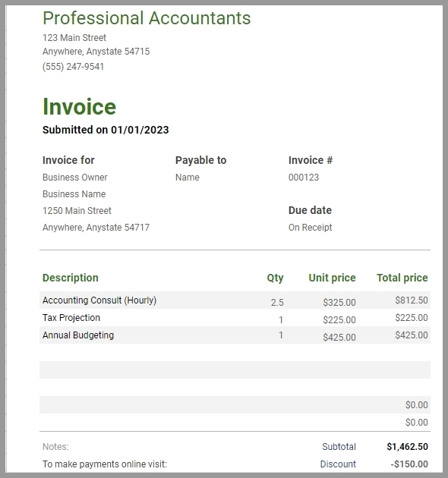
Task: Select the Subtotal amount $1,462.50
Action: tap(408, 447)
